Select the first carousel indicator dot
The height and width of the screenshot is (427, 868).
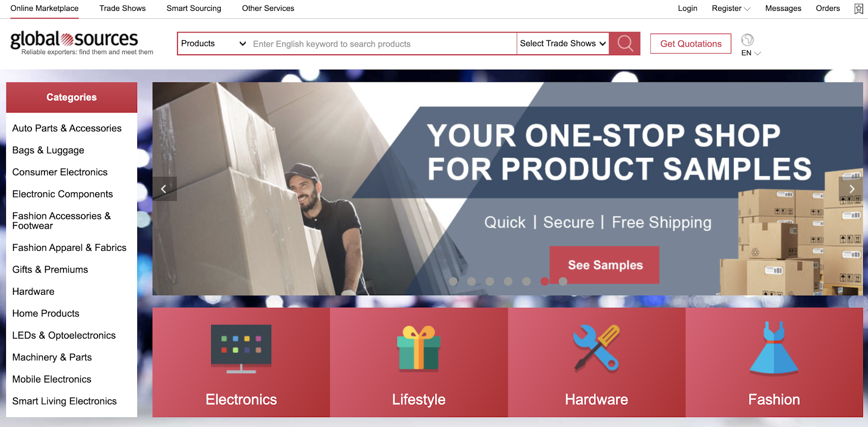click(x=454, y=281)
